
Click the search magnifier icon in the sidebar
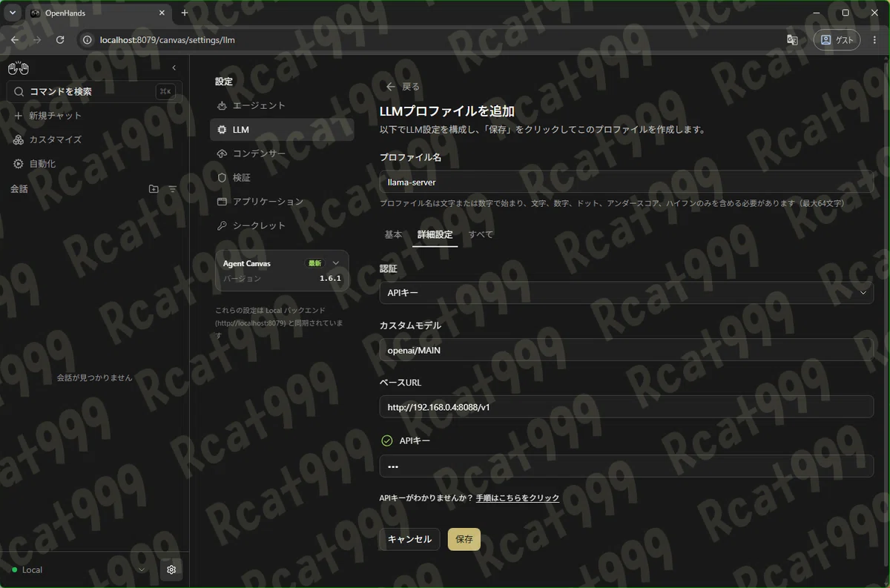pos(19,91)
